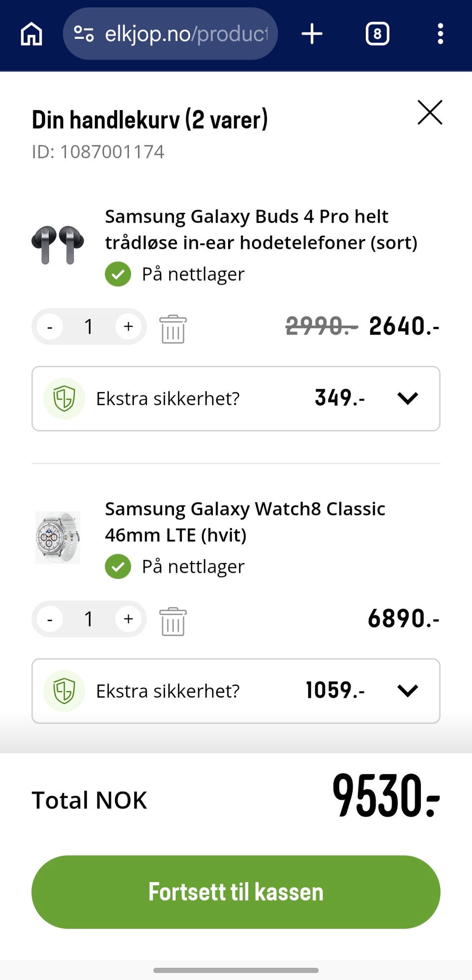Screen dimensions: 472x980
Task: Tap the Galaxy Buds product thumbnail
Action: pos(58,244)
